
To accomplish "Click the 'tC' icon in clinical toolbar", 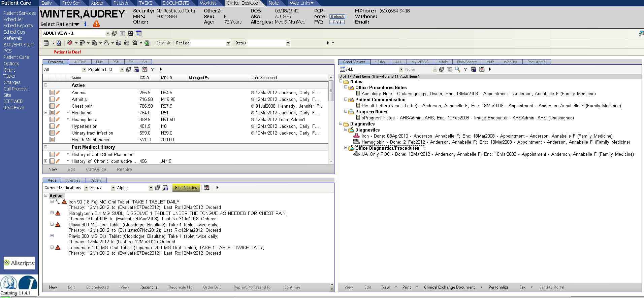I will coord(127,43).
